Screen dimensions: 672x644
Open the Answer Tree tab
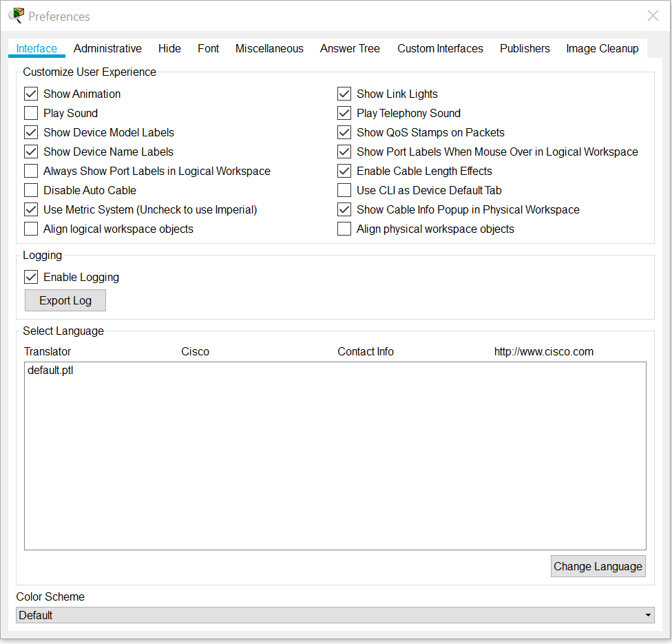click(350, 49)
